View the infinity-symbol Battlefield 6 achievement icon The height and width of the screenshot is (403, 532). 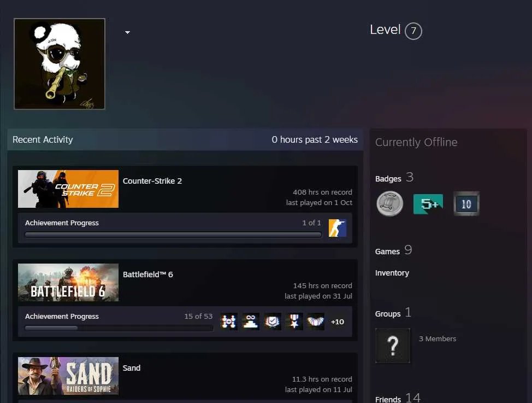click(251, 322)
